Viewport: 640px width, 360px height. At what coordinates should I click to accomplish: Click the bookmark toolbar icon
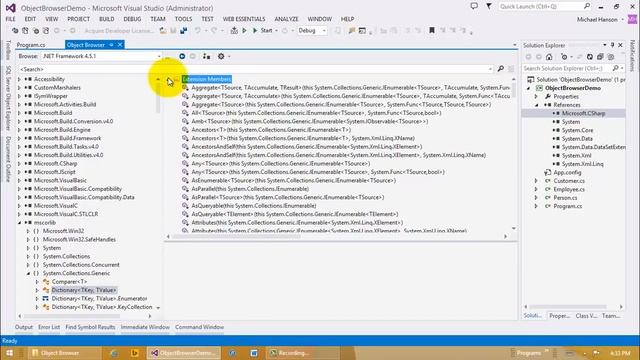(x=431, y=31)
